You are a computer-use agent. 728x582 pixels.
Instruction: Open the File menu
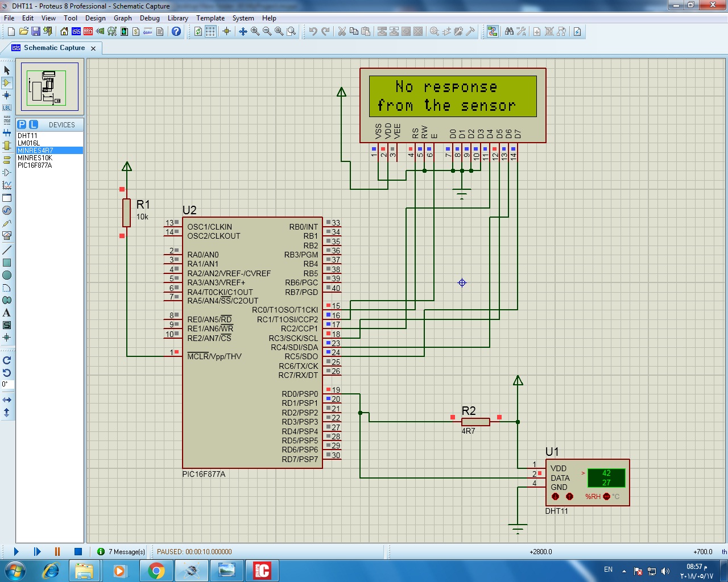[9, 18]
